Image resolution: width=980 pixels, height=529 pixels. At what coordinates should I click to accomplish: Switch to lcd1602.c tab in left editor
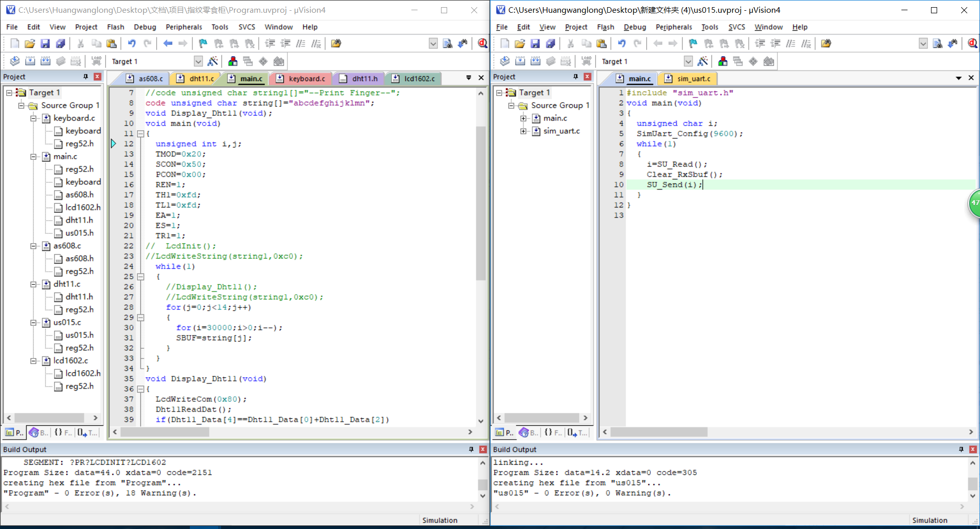pos(414,79)
